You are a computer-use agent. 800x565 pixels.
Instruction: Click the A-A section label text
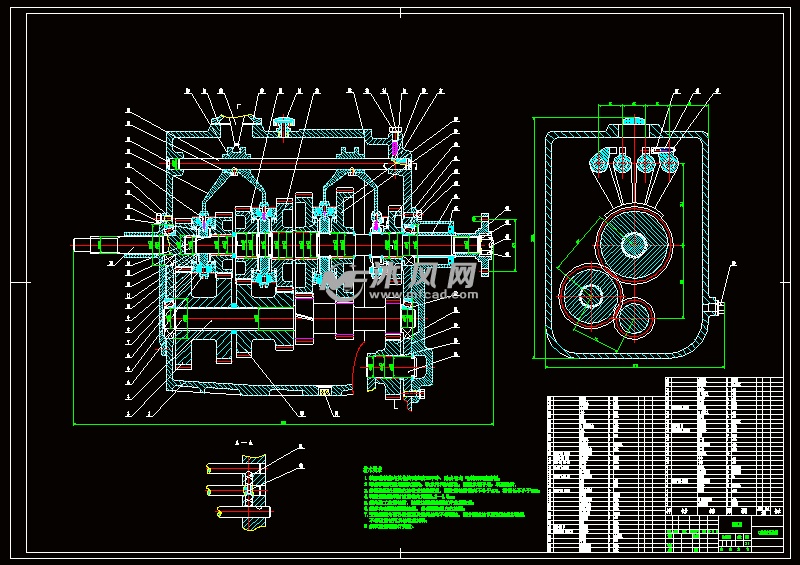click(243, 441)
